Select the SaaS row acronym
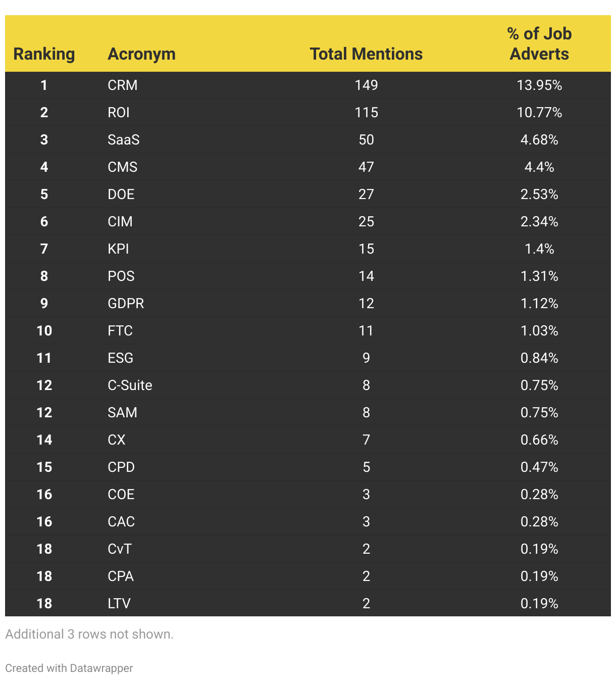The height and width of the screenshot is (680, 616). [x=124, y=139]
